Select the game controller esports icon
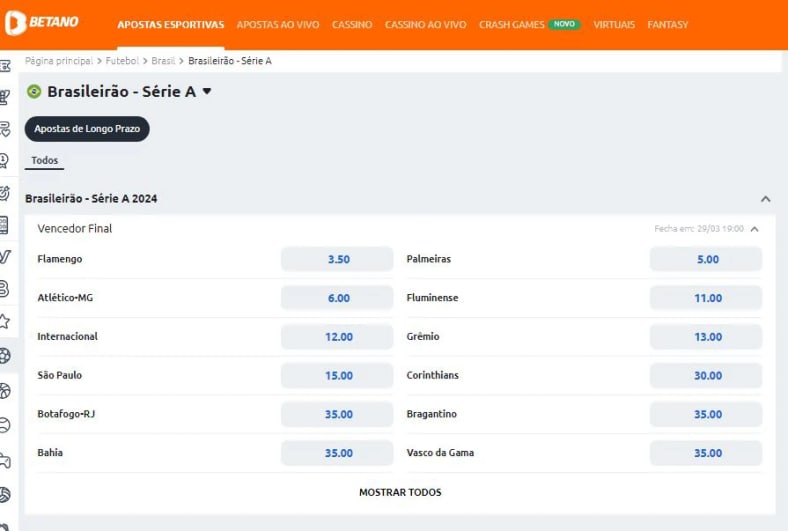Viewport: 788px width, 531px height. [5, 460]
